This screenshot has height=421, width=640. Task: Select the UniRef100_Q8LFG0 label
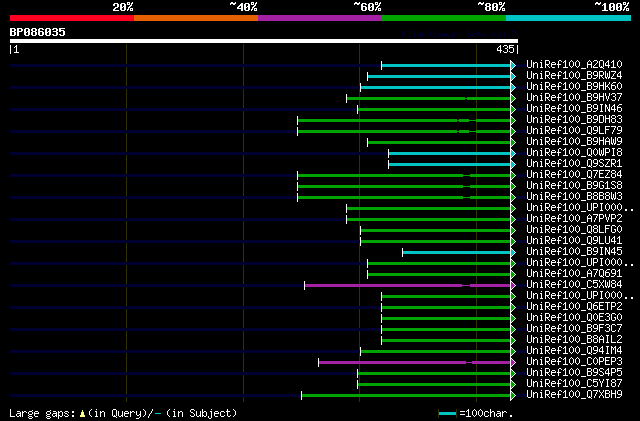pos(574,230)
